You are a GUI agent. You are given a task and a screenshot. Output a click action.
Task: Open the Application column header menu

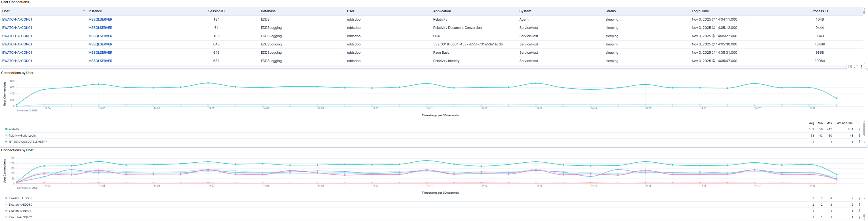[442, 11]
